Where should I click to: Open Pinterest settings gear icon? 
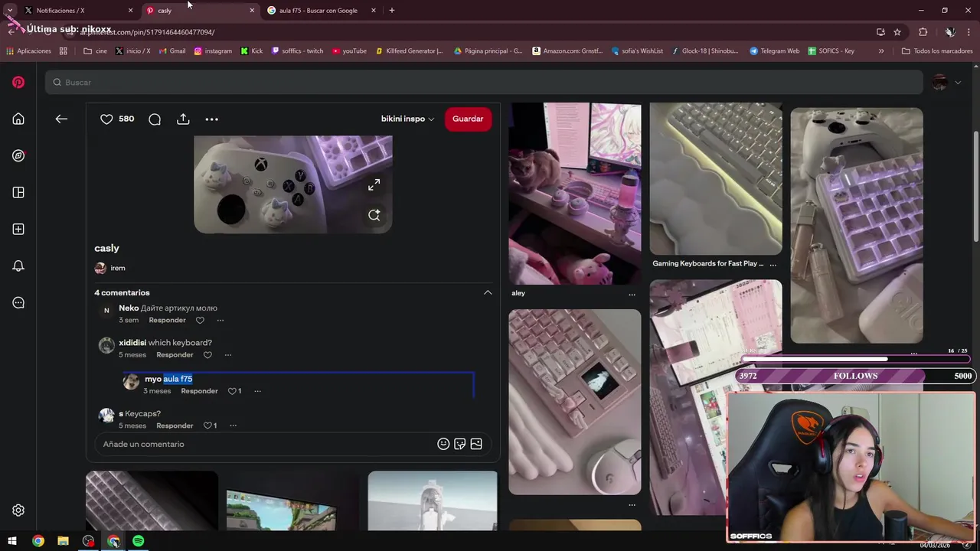(x=18, y=510)
